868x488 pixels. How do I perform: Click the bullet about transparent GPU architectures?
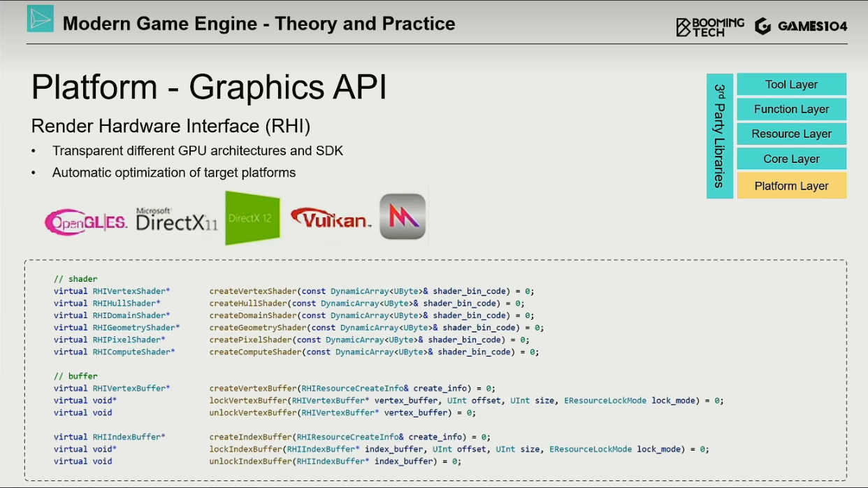(198, 151)
